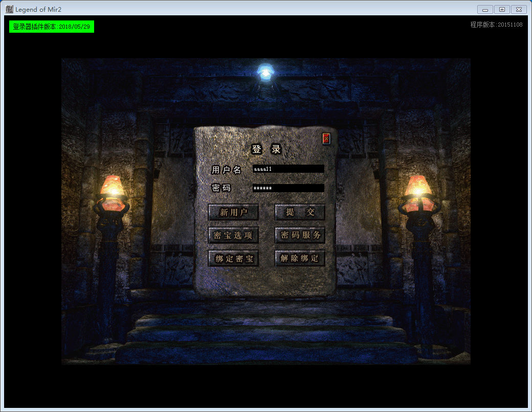Maximize the Legend of Mir2 window
532x412 pixels.
tap(502, 10)
